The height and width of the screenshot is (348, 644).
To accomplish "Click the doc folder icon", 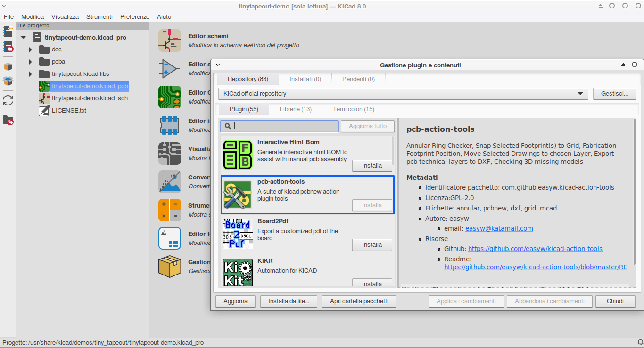I will [44, 49].
